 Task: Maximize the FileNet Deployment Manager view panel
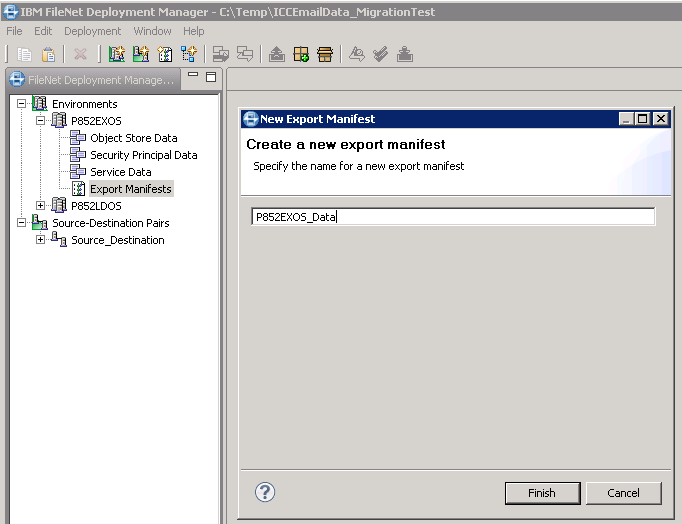(211, 77)
